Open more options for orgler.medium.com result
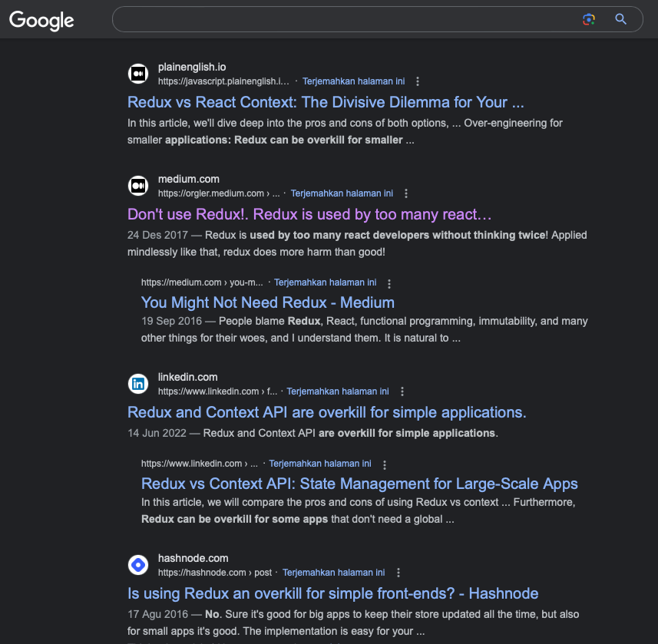Screen dimensions: 658x644 (x=406, y=193)
